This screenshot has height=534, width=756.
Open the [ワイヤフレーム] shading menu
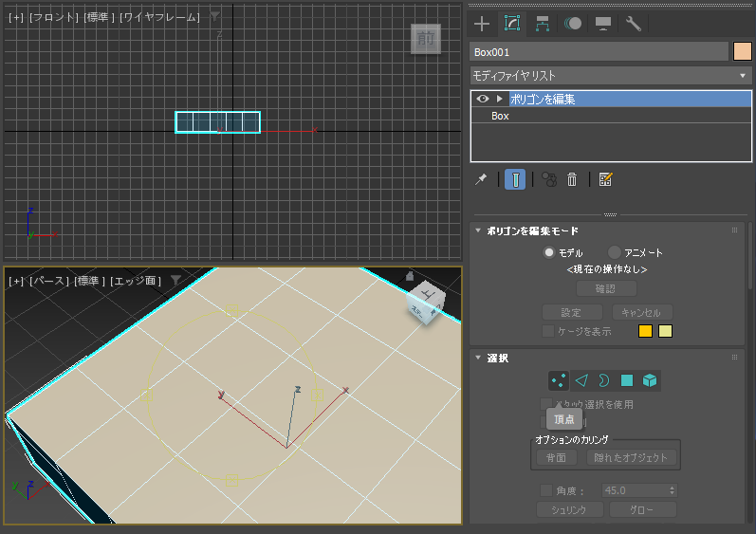(x=159, y=17)
